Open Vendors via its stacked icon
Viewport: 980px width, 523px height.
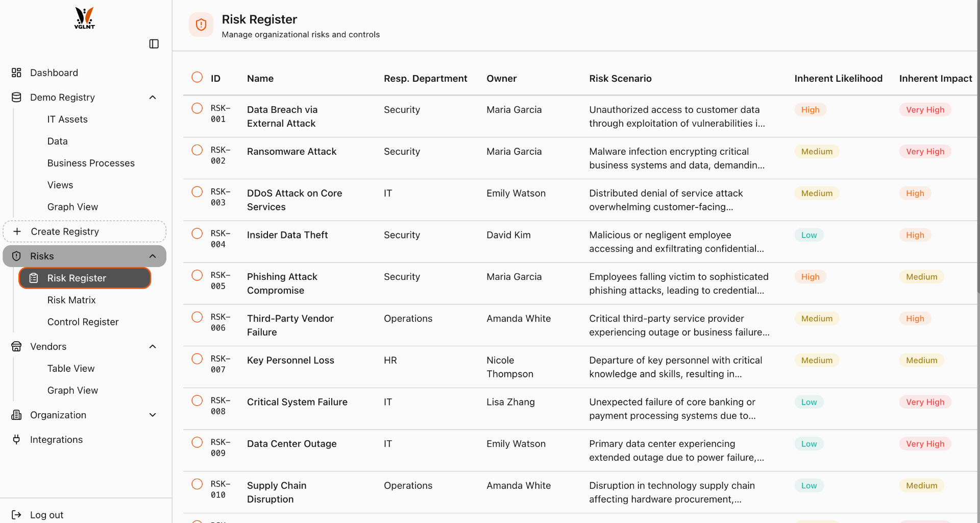[16, 346]
